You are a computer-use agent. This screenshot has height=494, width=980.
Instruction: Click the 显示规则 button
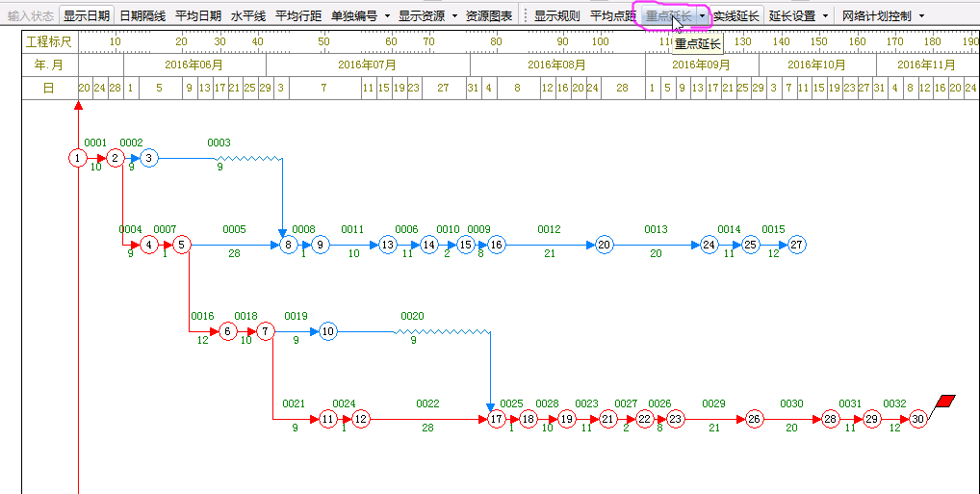tap(556, 15)
